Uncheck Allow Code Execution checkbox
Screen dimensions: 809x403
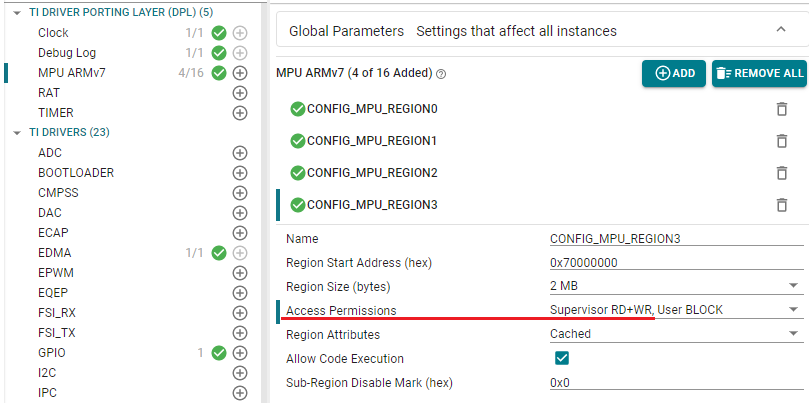(x=562, y=358)
